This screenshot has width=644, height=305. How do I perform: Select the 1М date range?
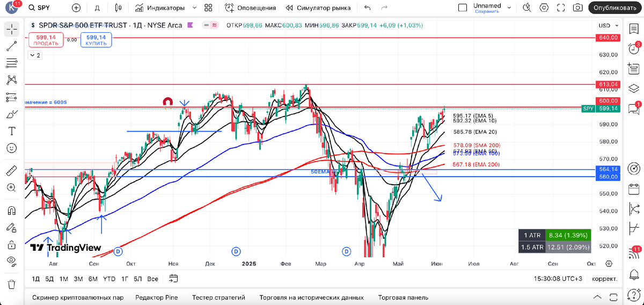pyautogui.click(x=63, y=279)
